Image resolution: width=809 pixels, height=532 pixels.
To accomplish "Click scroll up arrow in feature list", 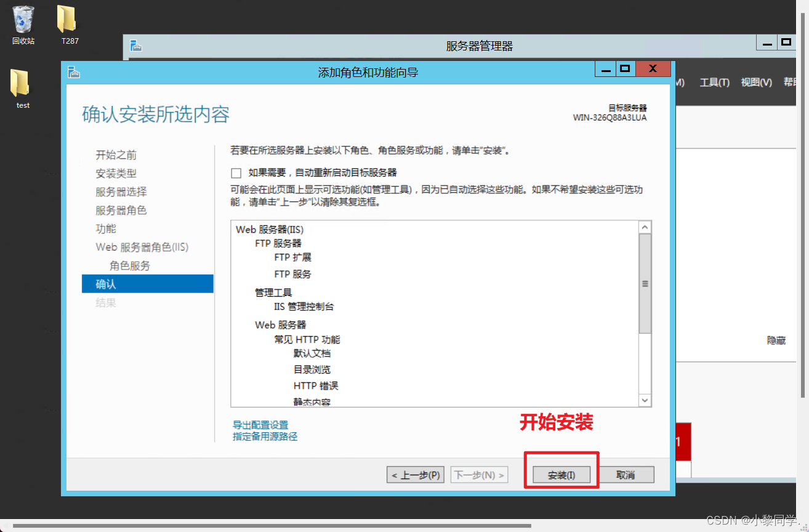I will tap(645, 227).
